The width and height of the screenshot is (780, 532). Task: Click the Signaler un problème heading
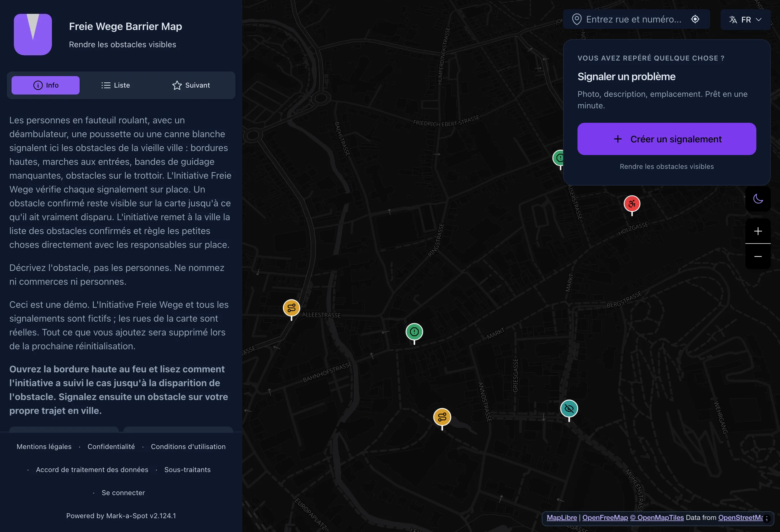pos(626,76)
